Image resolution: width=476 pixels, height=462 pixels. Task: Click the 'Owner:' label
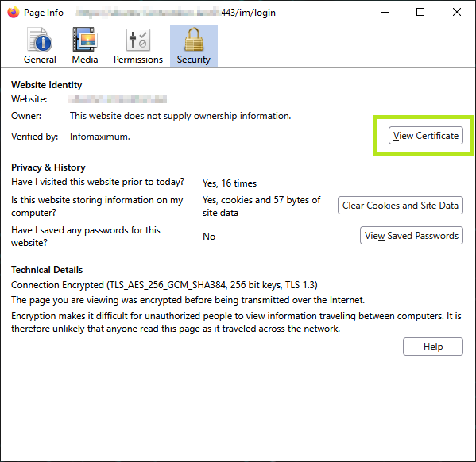[26, 116]
